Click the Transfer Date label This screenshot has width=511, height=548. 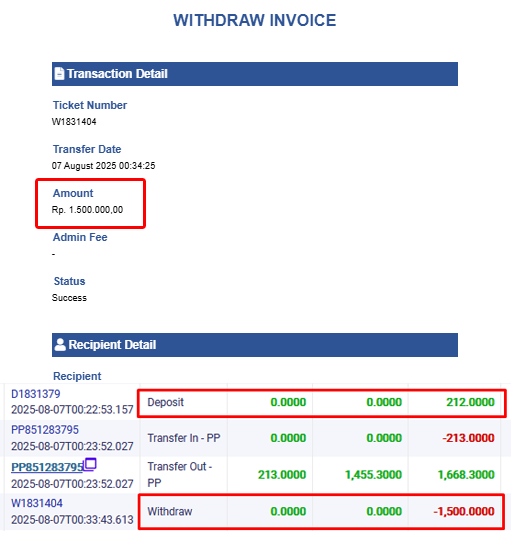pos(87,149)
